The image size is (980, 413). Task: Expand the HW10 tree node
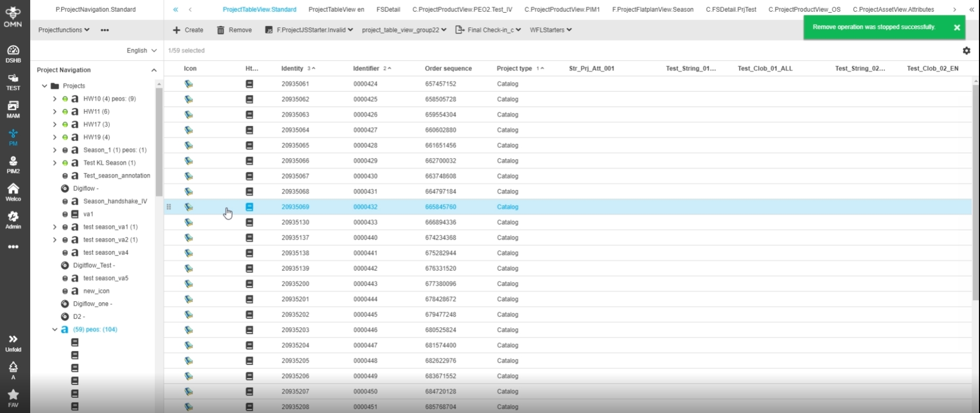tap(55, 99)
